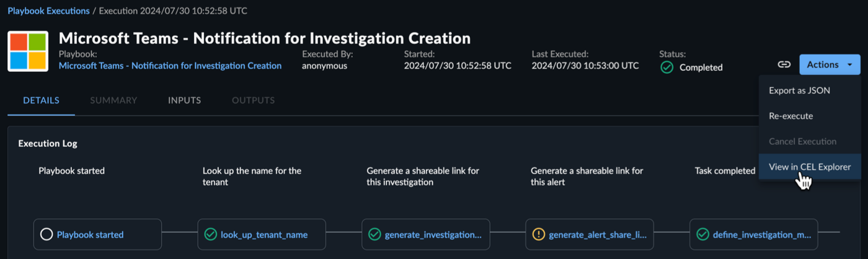Click the look_up_tenant_name green check icon
The height and width of the screenshot is (259, 868).
210,235
